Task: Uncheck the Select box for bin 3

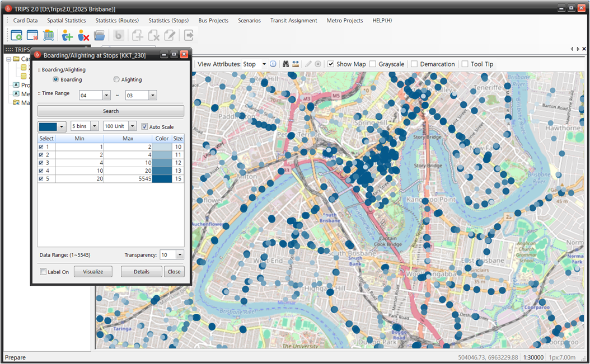Action: (41, 163)
